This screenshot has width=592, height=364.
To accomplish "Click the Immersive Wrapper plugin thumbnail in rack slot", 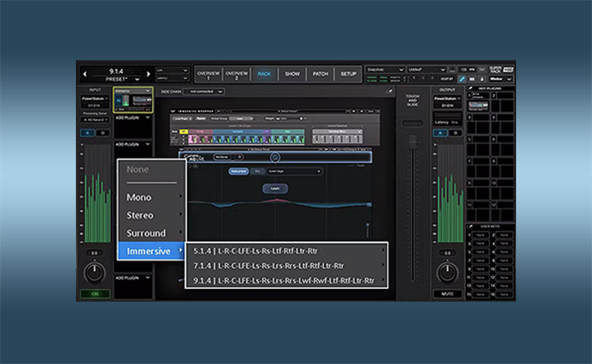I will 133,101.
